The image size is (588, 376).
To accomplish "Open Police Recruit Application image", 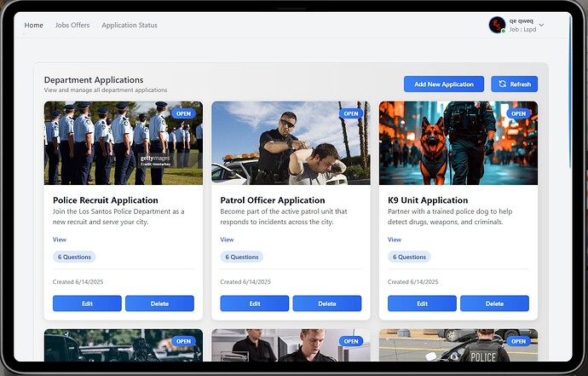I will tap(124, 143).
